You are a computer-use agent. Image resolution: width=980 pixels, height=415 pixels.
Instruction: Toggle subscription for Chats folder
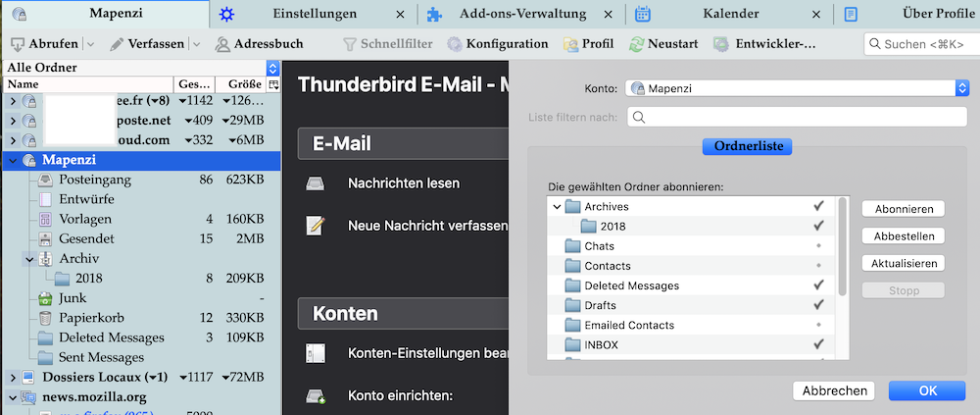(x=818, y=246)
